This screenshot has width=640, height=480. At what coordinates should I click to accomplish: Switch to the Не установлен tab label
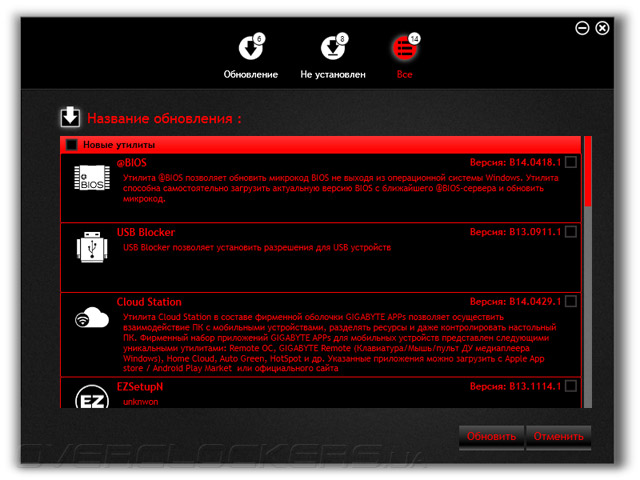point(333,74)
